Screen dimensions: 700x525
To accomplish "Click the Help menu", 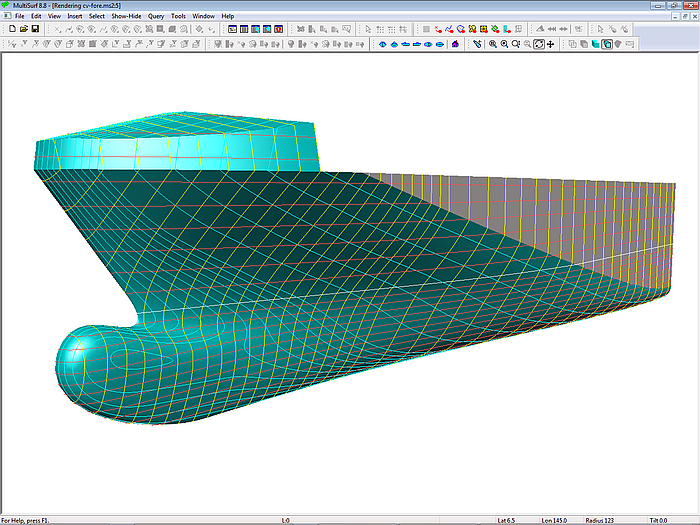I will tap(228, 17).
